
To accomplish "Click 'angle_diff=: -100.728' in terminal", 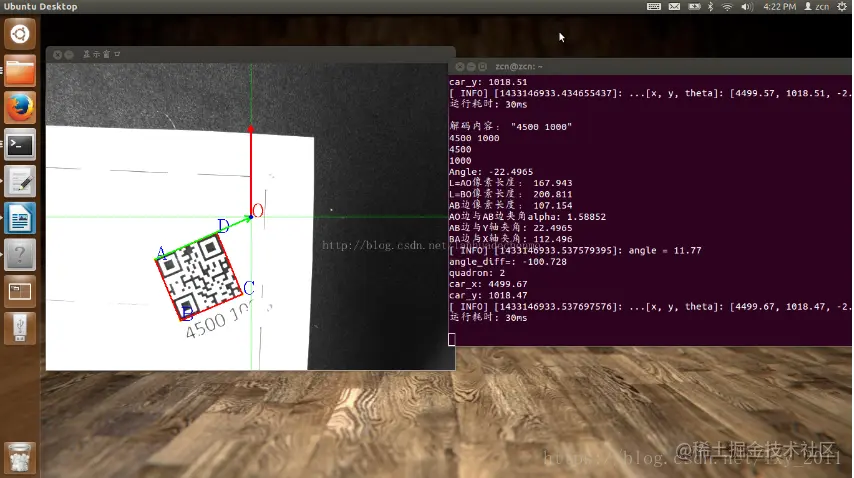I will 508,262.
